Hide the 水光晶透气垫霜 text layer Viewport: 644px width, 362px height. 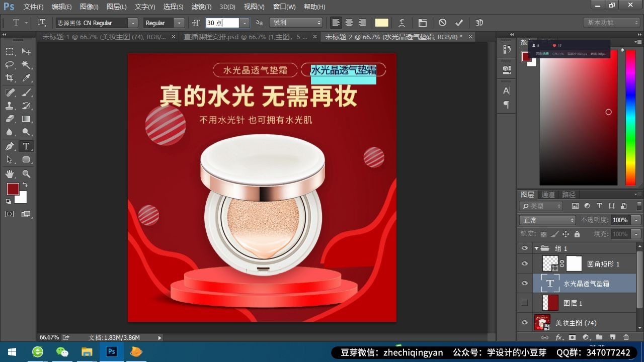click(525, 284)
